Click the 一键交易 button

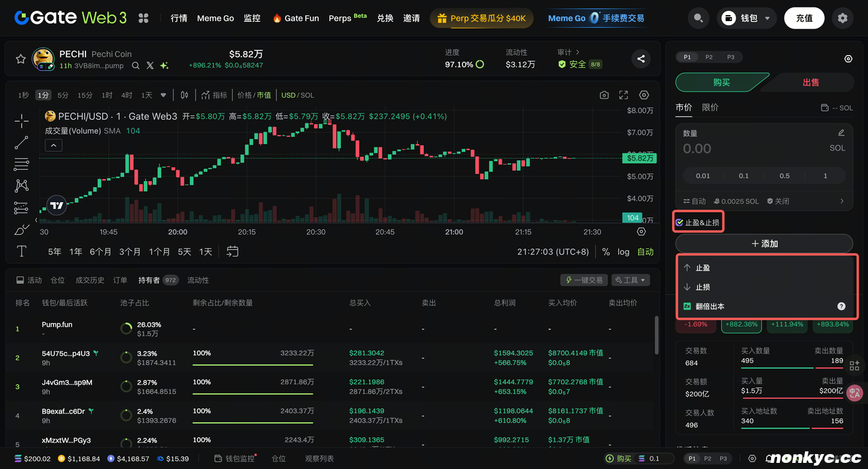click(x=584, y=280)
